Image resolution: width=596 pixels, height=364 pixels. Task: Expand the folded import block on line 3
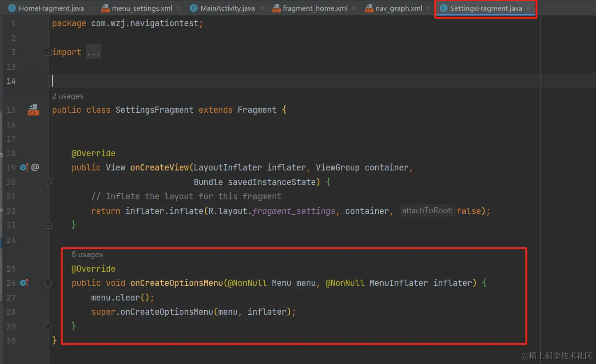point(48,52)
